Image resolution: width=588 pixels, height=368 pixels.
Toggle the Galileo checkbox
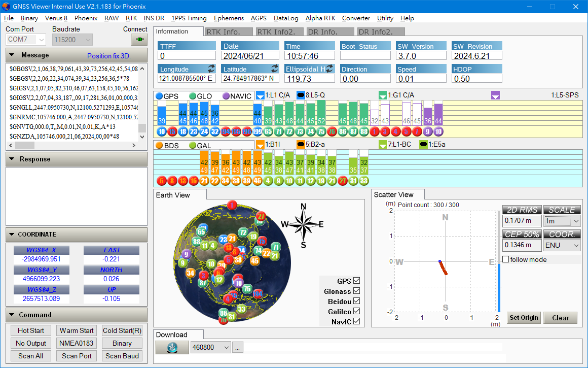point(356,312)
